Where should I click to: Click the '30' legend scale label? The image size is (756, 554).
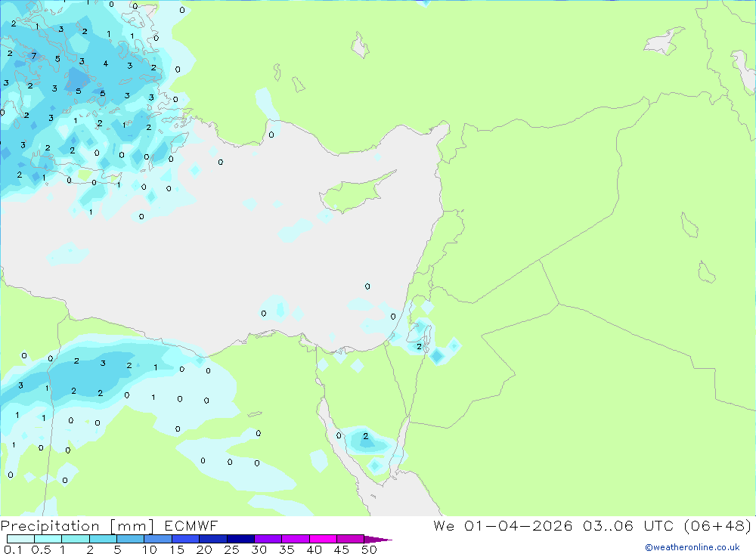[x=259, y=549]
